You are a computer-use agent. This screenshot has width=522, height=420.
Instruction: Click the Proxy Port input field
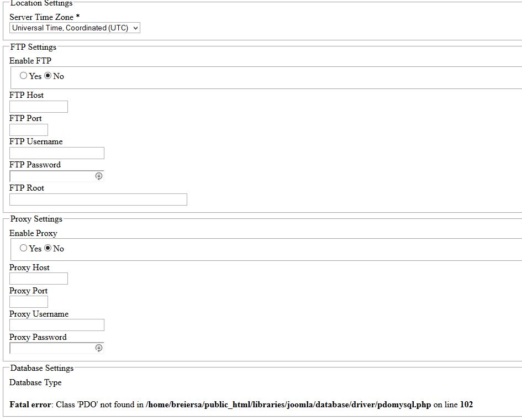pyautogui.click(x=29, y=302)
